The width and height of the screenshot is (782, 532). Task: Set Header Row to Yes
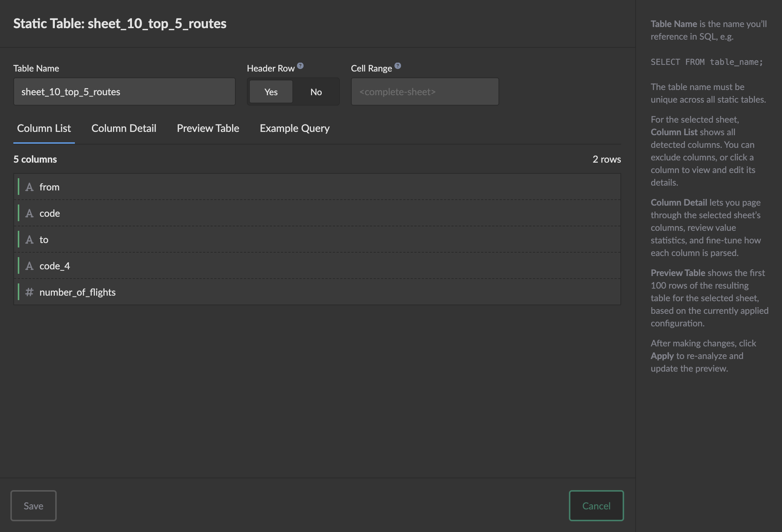click(x=271, y=92)
